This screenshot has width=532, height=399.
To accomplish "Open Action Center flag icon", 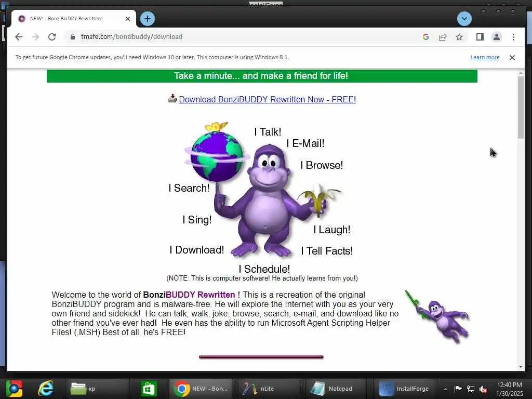I will tap(458, 389).
